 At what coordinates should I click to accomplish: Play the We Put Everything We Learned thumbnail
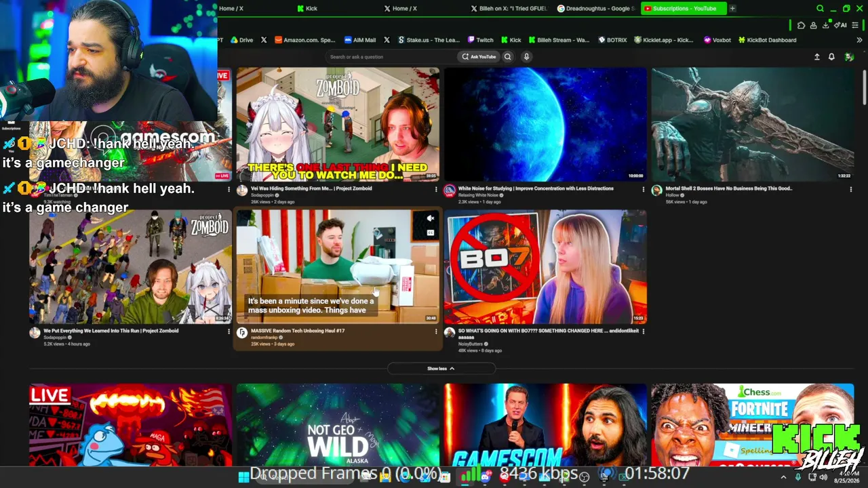tap(130, 267)
